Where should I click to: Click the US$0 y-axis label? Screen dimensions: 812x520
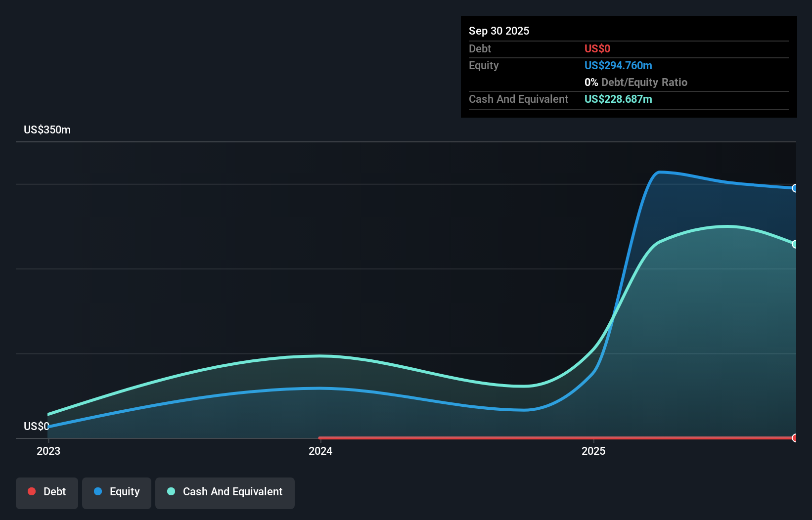pyautogui.click(x=37, y=426)
